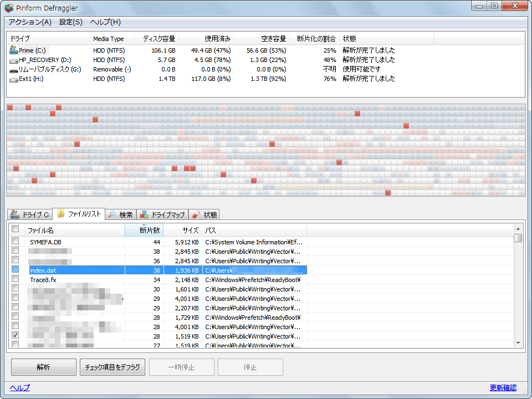Click the 2,148 KB size cell
Viewport: 532px width, 399px height.
(x=187, y=280)
